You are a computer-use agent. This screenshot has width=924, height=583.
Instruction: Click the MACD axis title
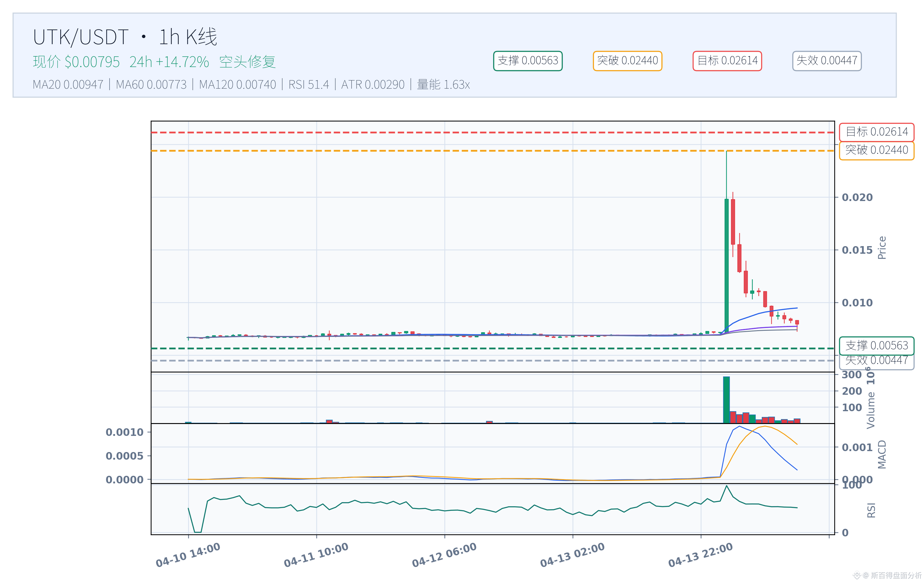882,455
